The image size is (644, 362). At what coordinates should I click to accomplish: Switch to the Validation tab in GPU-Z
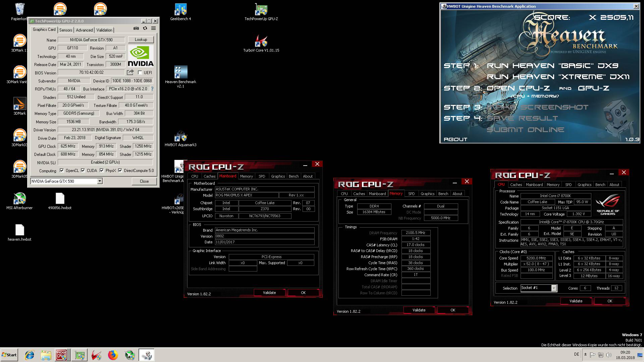(x=104, y=30)
